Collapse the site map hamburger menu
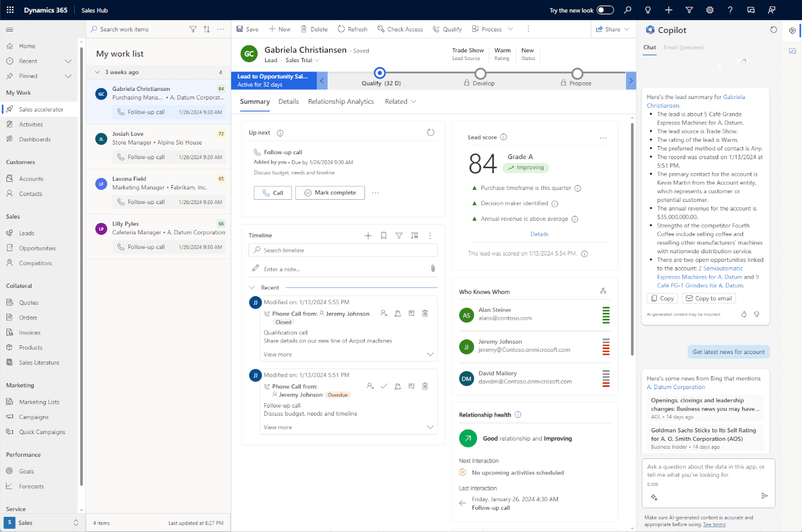This screenshot has height=532, width=802. [10, 29]
